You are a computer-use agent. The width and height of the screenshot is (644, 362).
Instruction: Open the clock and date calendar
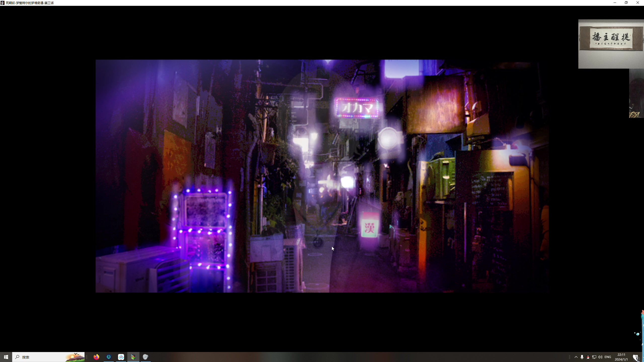coord(621,357)
